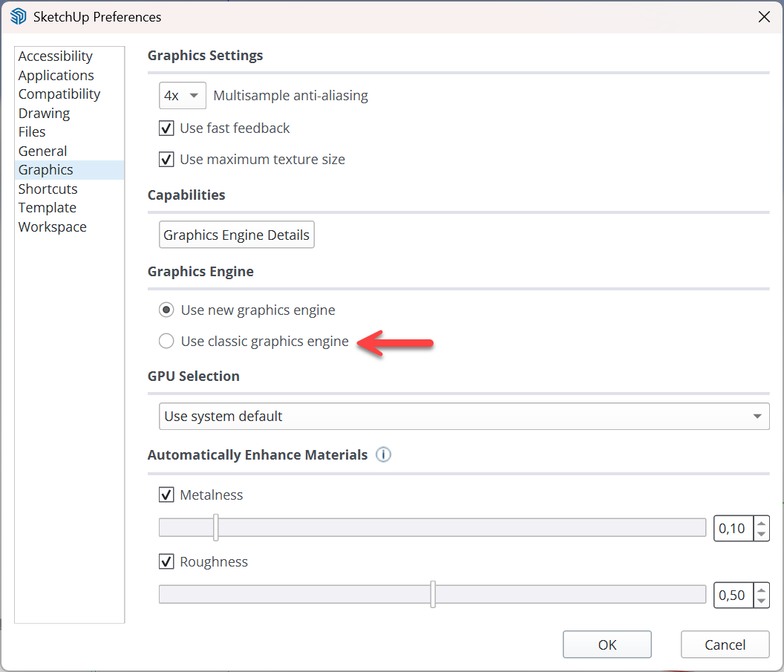Open Files preferences category

[70, 132]
